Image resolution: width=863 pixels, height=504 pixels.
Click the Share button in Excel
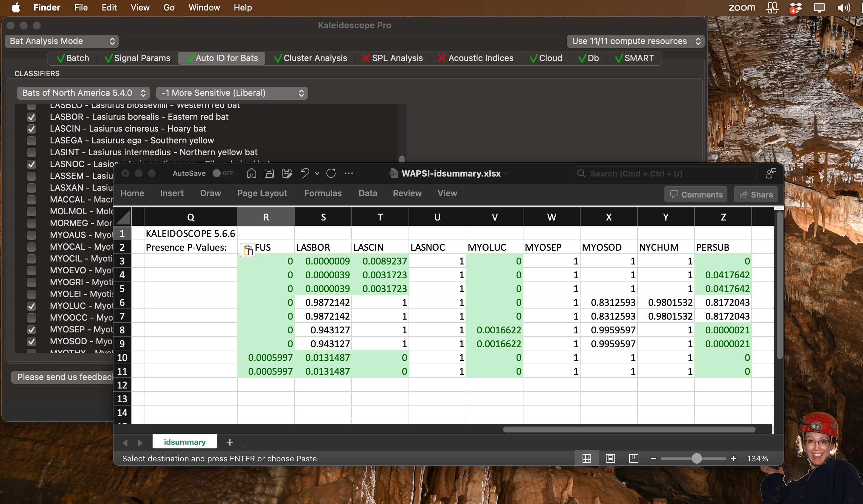coord(756,194)
